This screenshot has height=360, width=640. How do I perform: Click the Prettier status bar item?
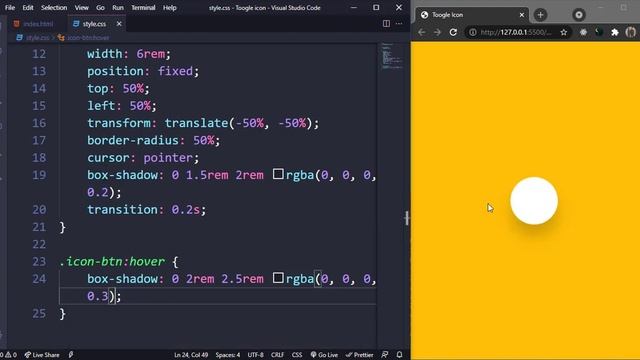tap(359, 355)
